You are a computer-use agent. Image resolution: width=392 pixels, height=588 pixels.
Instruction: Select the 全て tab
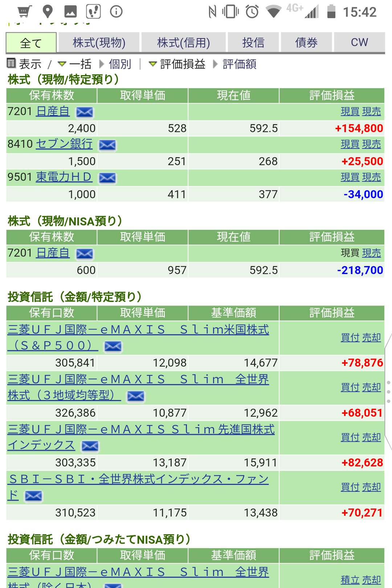point(31,43)
